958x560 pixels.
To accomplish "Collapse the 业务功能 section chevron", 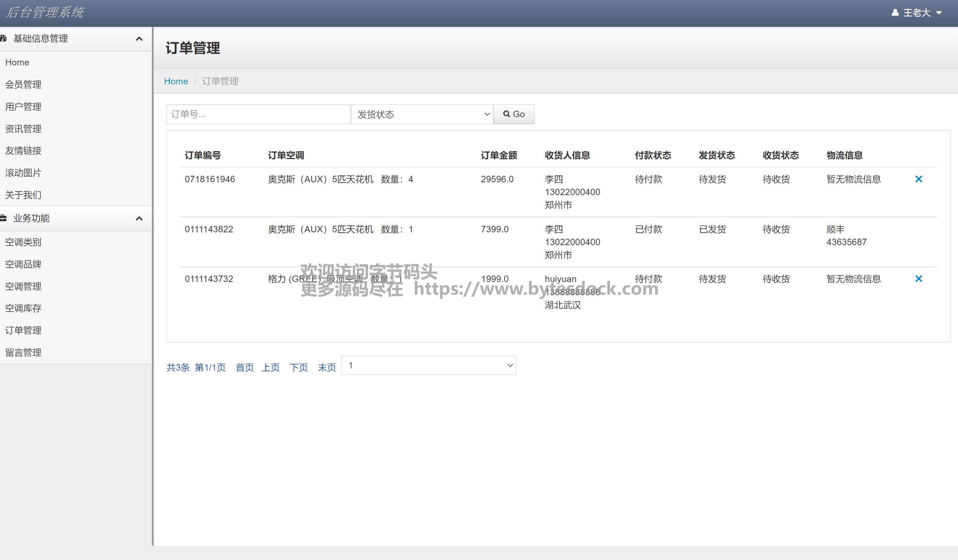I will click(x=139, y=219).
